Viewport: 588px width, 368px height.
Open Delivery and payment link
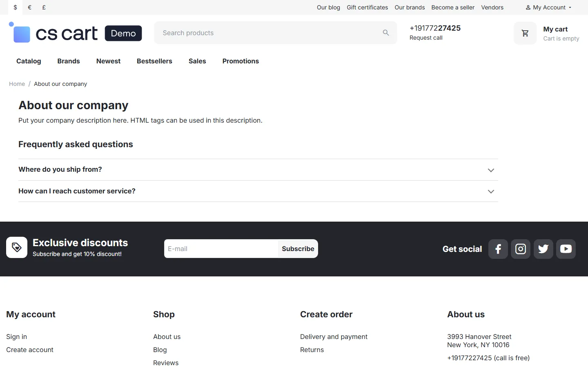coord(334,337)
